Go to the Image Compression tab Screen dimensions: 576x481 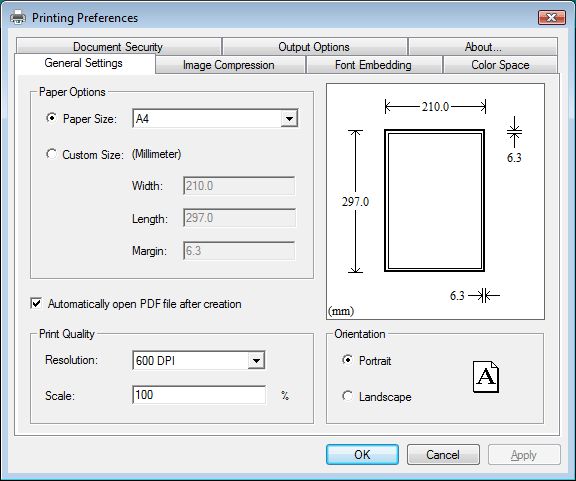[x=230, y=65]
